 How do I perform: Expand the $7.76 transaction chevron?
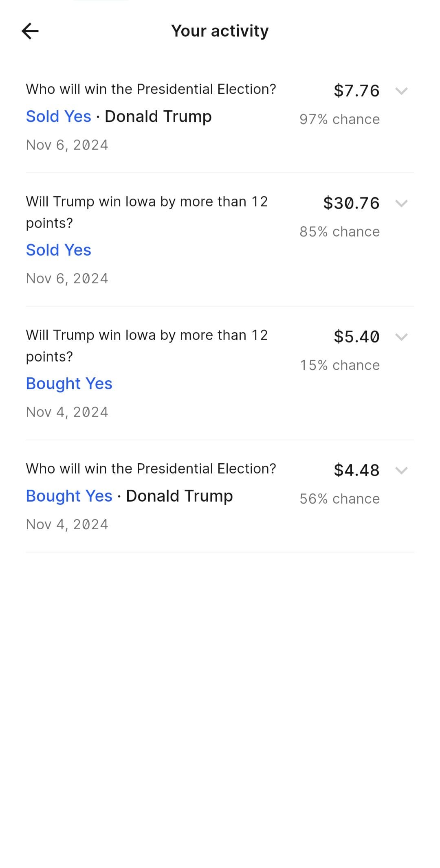pyautogui.click(x=401, y=91)
